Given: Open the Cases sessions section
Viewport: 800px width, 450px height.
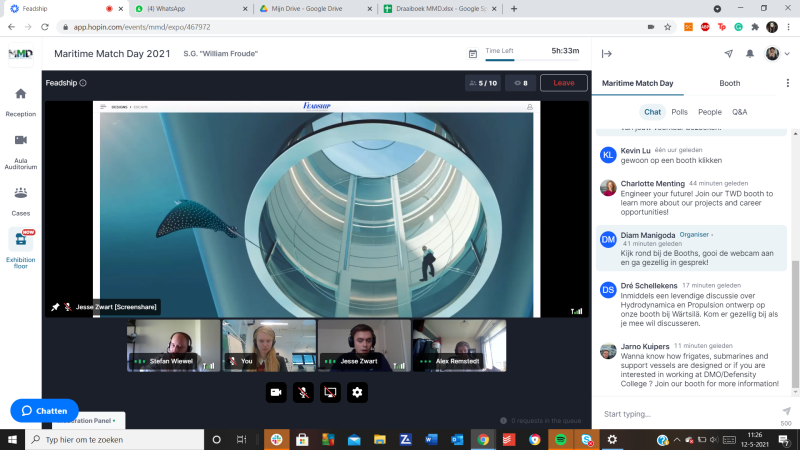Looking at the screenshot, I should point(20,201).
